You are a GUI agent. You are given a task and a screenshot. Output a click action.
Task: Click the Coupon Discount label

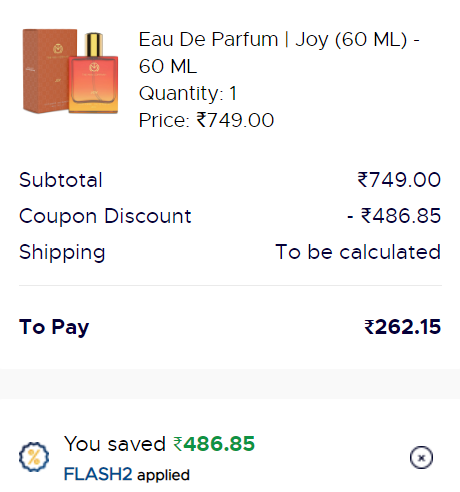[105, 216]
